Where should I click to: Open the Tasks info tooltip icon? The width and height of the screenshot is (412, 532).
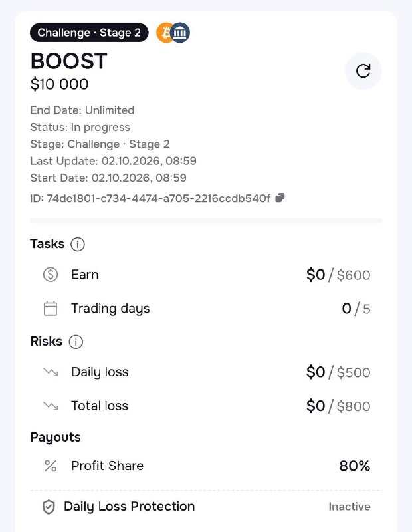click(78, 244)
